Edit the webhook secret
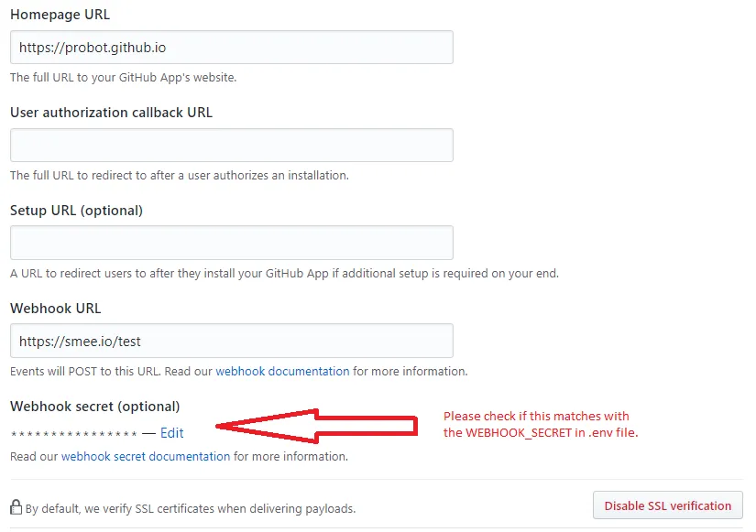This screenshot has height=532, width=756. 171,433
